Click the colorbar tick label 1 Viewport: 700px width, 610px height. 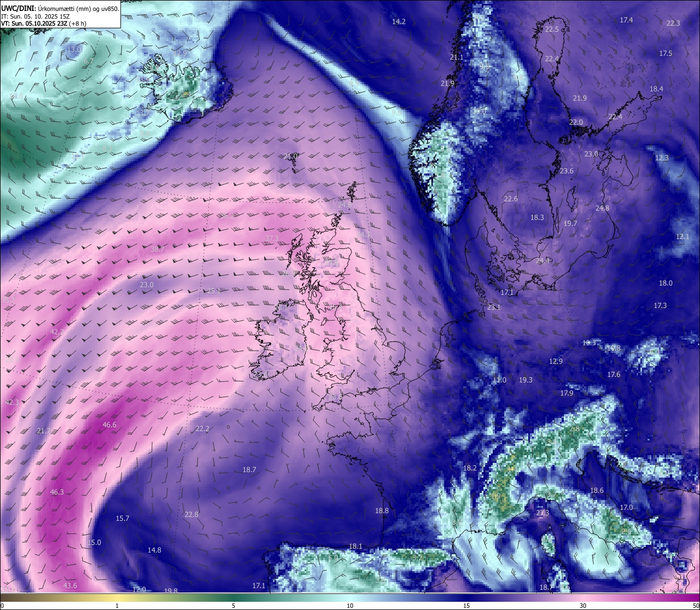[x=117, y=606]
